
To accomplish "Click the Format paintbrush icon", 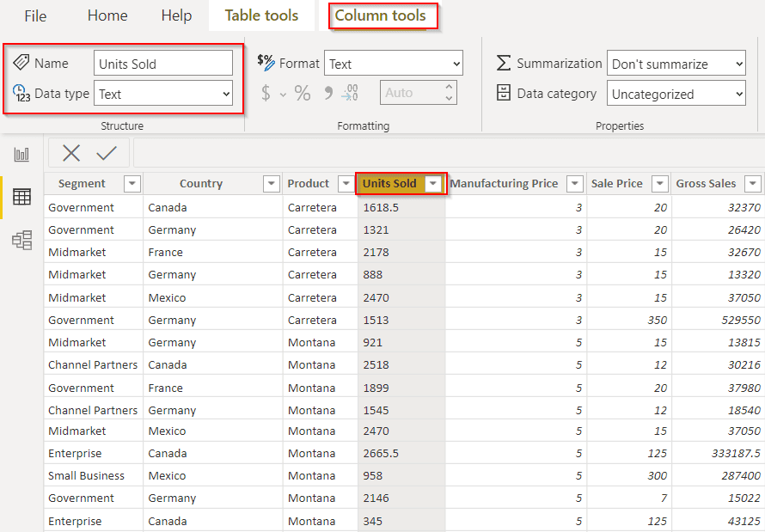I will point(266,63).
